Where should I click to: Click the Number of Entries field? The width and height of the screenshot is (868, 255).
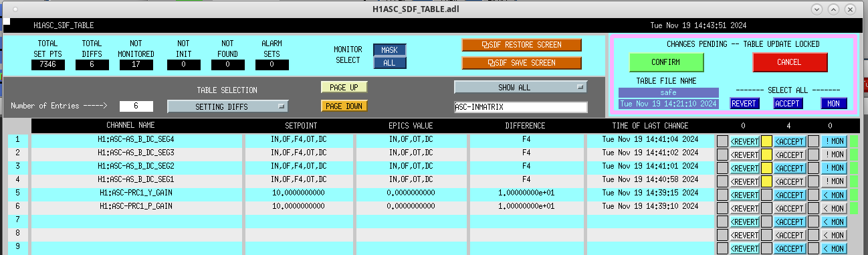136,106
